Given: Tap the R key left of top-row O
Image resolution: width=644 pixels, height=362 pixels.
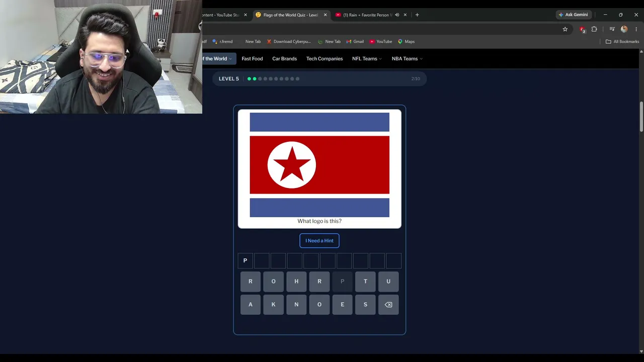Looking at the screenshot, I should coord(251,282).
